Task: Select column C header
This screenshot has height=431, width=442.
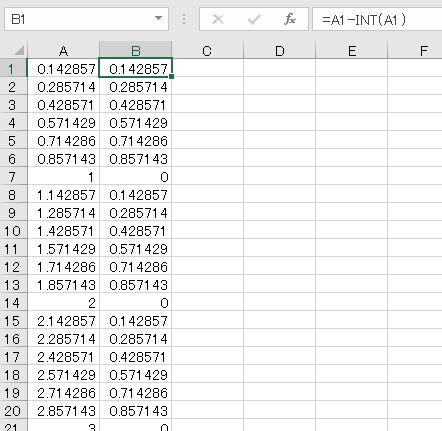Action: (207, 50)
